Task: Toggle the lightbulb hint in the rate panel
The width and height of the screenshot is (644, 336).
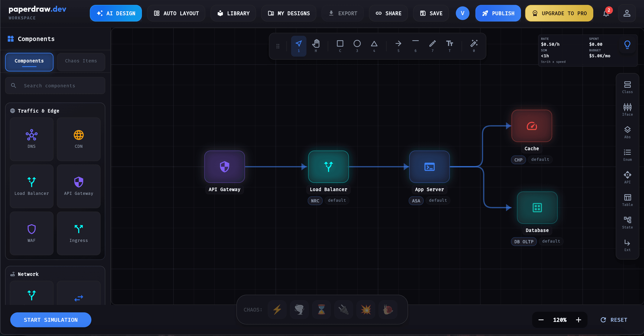Action: click(x=627, y=45)
